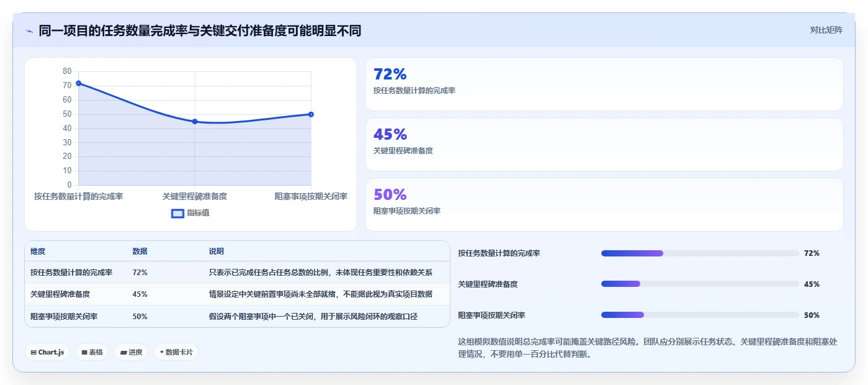
Task: Click the 阻塞事项按期关闭率 progress bar
Action: 700,315
